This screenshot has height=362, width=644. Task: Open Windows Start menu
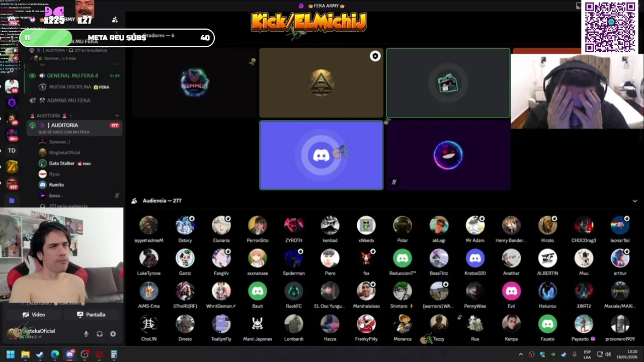[11, 354]
